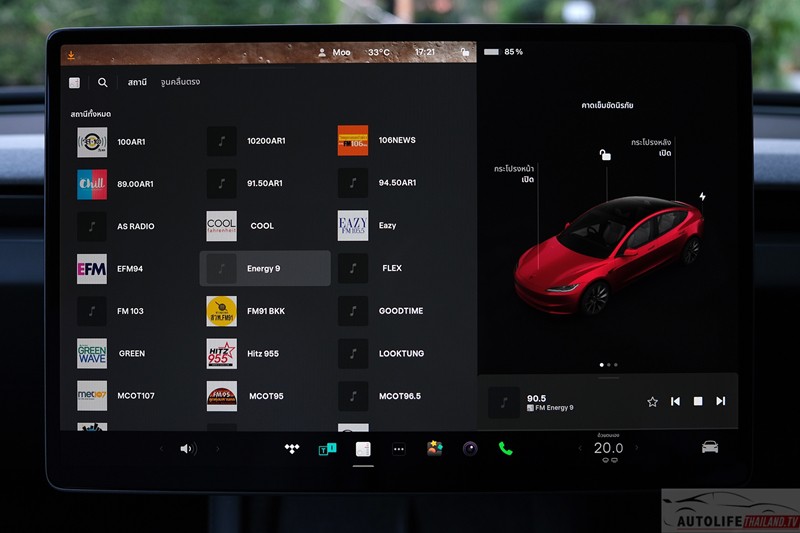Screen dimensions: 800x533
Task: Play the 106NEWS station
Action: coord(396,140)
